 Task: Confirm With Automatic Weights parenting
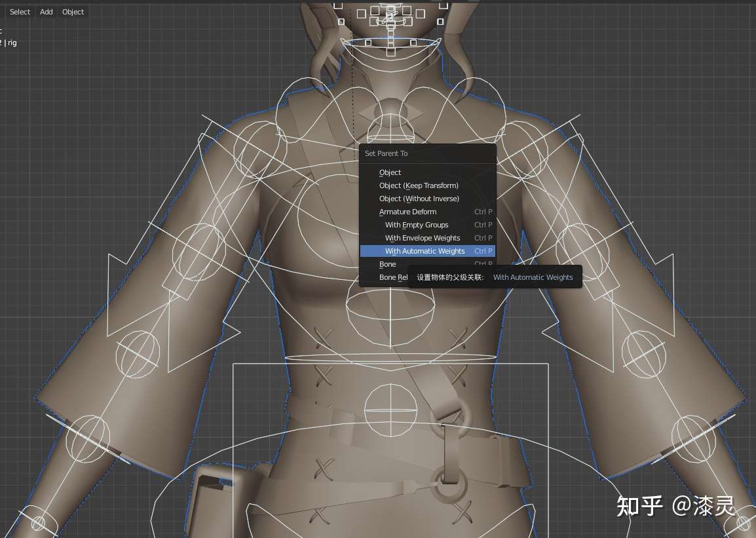[425, 251]
